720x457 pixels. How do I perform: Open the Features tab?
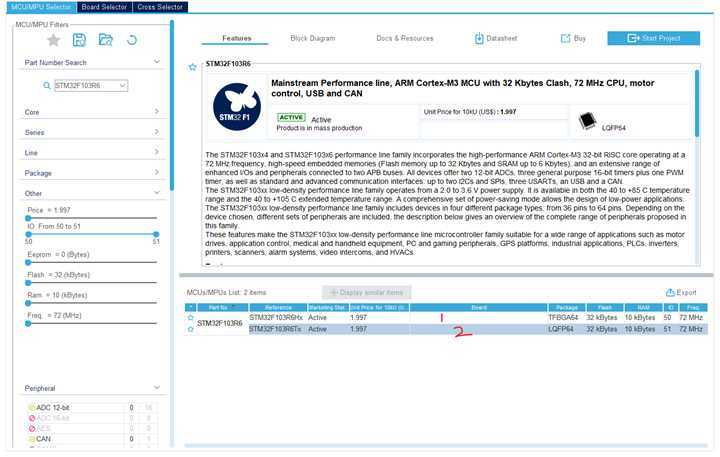tap(236, 39)
